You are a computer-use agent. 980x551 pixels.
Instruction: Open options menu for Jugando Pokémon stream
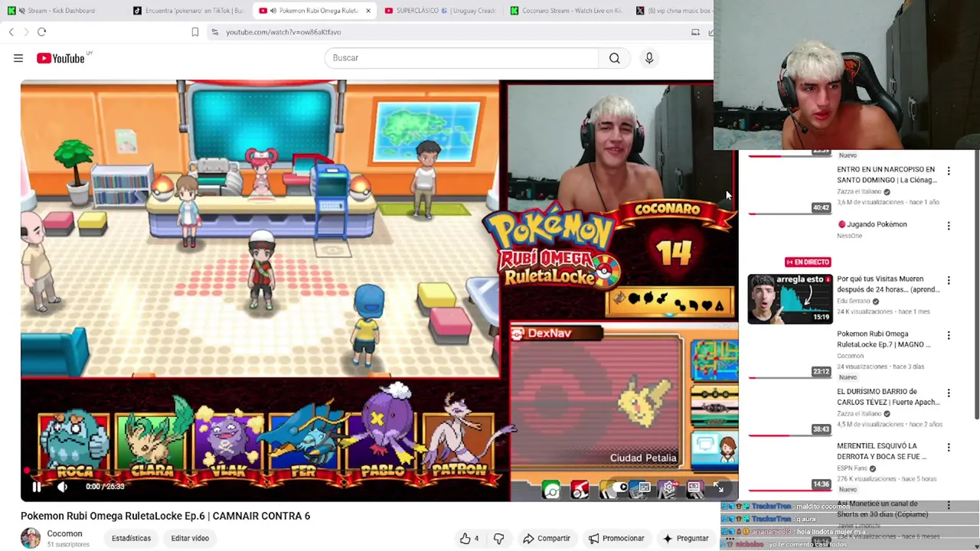[949, 226]
